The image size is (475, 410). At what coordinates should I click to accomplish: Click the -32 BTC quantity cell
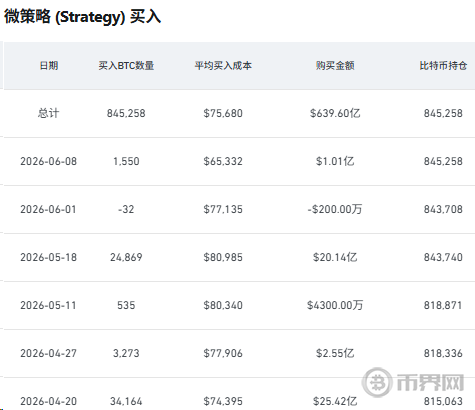coord(126,209)
